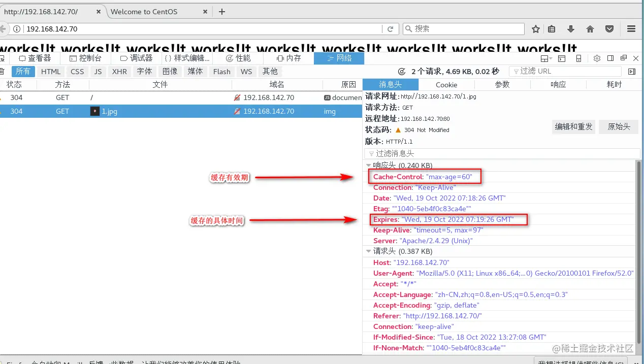Viewport: 644px width, 364px height.
Task: Click the site information icon in address bar
Action: click(17, 29)
